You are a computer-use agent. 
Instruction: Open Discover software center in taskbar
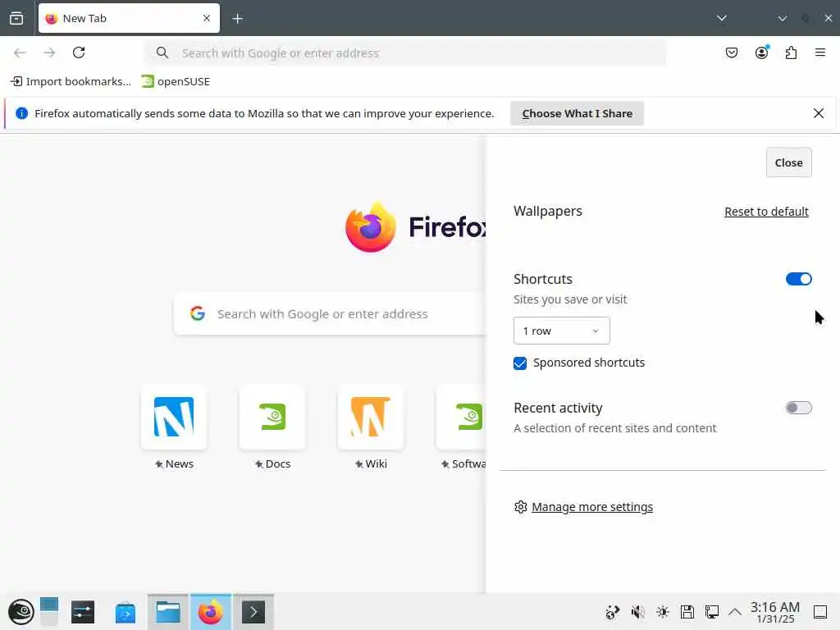pyautogui.click(x=126, y=612)
